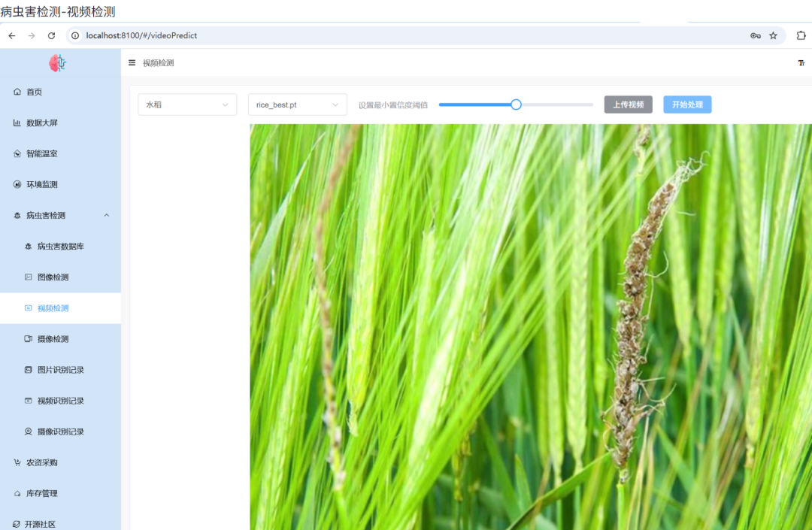Click the home icon beside 首页
812x530 pixels.
(17, 92)
